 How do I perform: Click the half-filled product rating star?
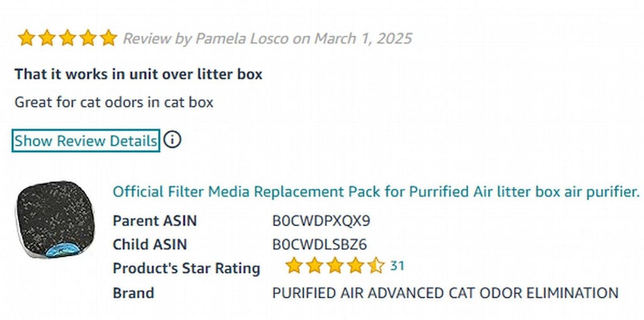pos(375,266)
